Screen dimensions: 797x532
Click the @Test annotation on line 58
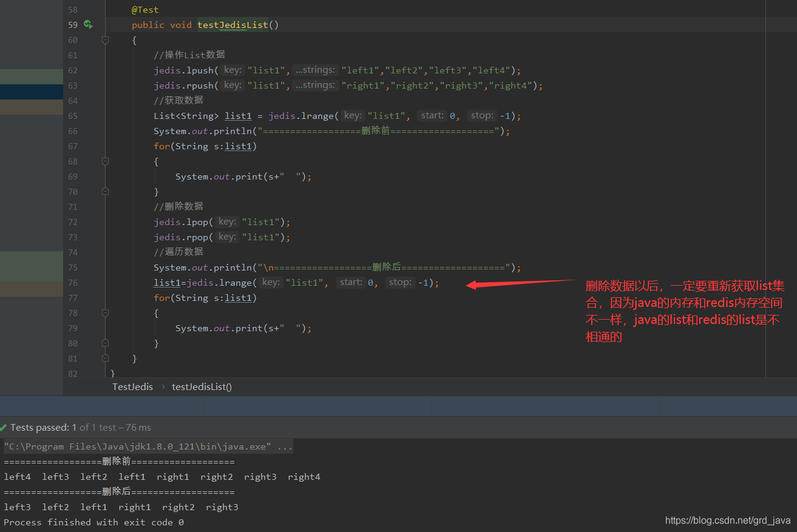pyautogui.click(x=146, y=10)
